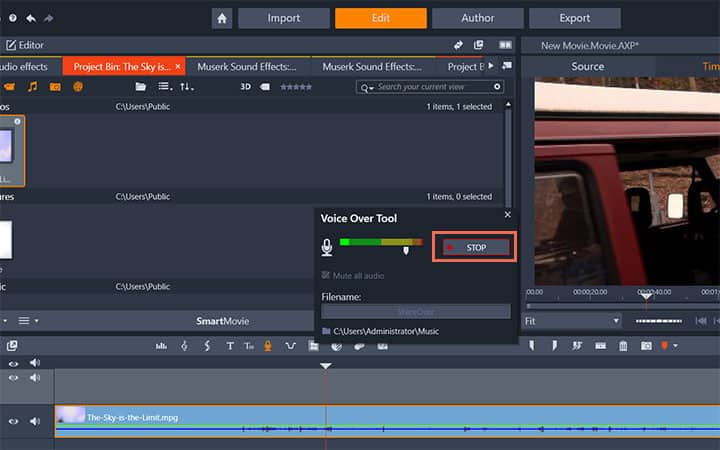Open the first Muserk Sound Effects tab

(x=247, y=67)
